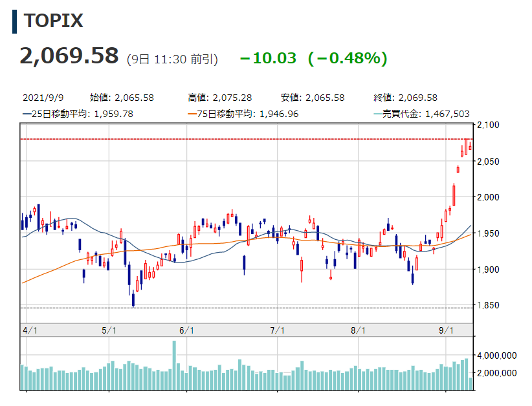Click the 1,950 price axis label
The width and height of the screenshot is (532, 406).
(x=488, y=233)
